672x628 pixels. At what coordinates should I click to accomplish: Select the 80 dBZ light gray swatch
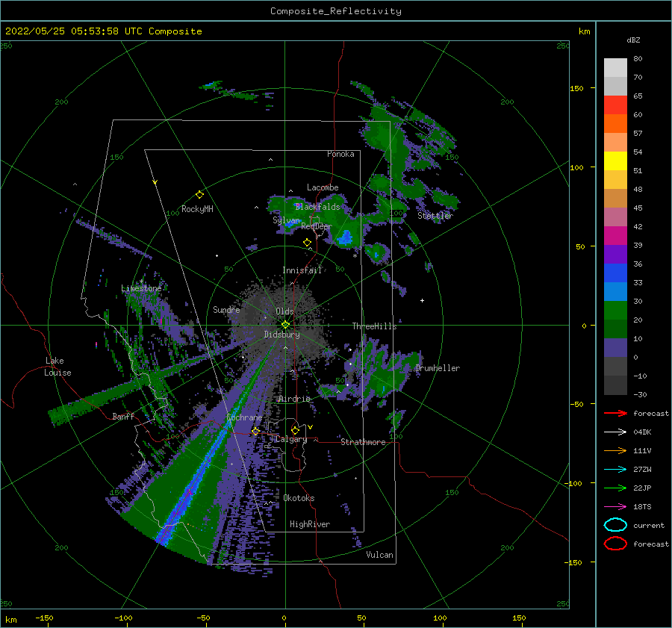coord(615,67)
